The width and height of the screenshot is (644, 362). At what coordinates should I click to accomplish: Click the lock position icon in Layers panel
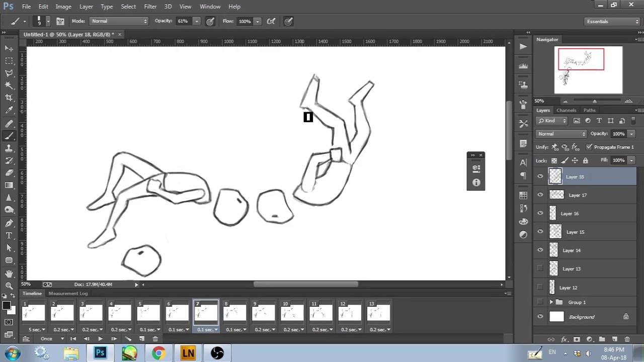(575, 160)
